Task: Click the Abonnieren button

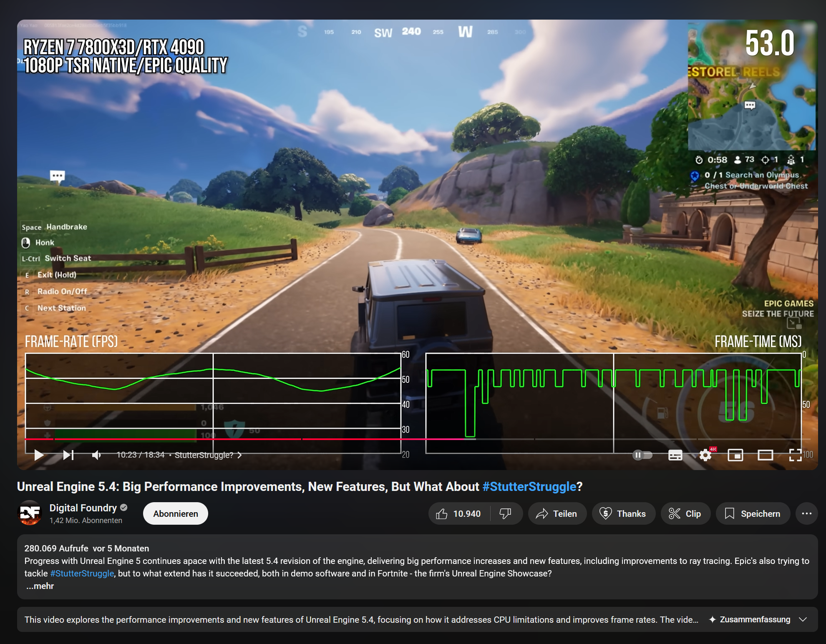Action: tap(175, 513)
